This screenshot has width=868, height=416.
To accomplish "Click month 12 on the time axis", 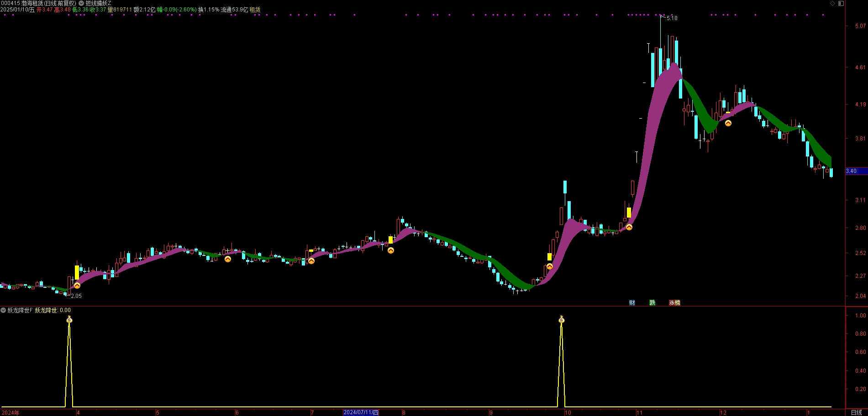I will pyautogui.click(x=723, y=413).
